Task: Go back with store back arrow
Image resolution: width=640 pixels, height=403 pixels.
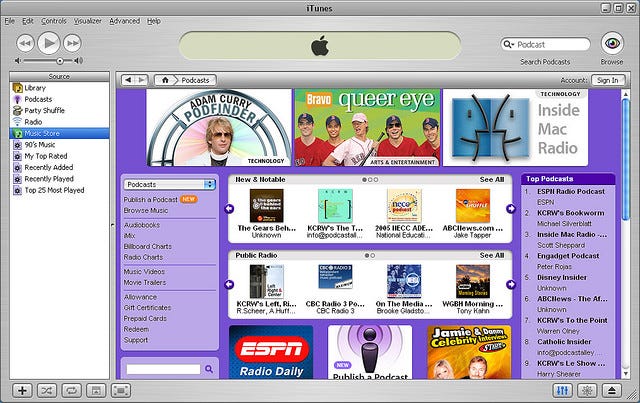Action: (x=128, y=80)
